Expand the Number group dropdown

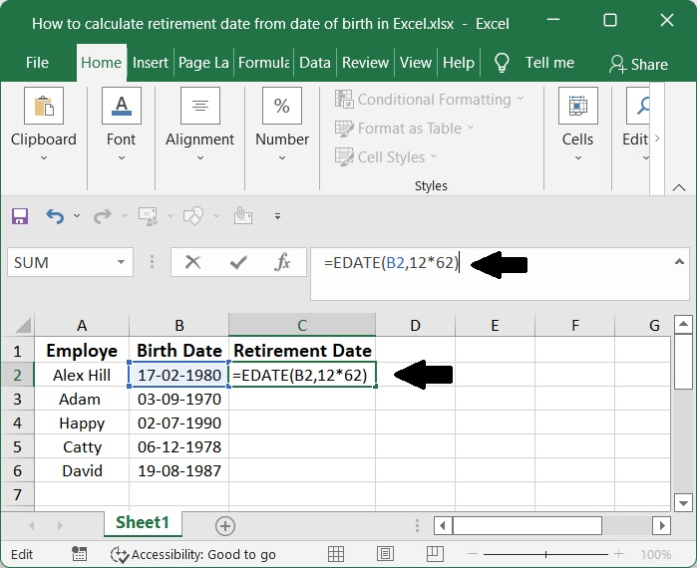point(282,157)
